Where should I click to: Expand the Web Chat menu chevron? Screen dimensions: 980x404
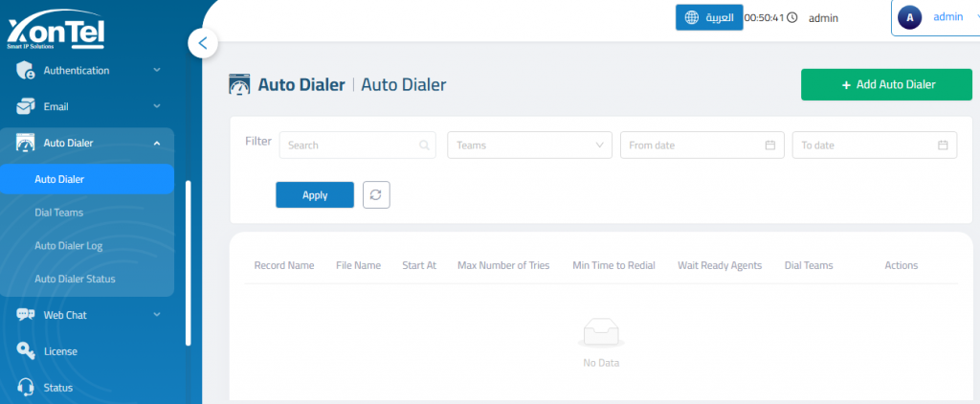(x=157, y=315)
